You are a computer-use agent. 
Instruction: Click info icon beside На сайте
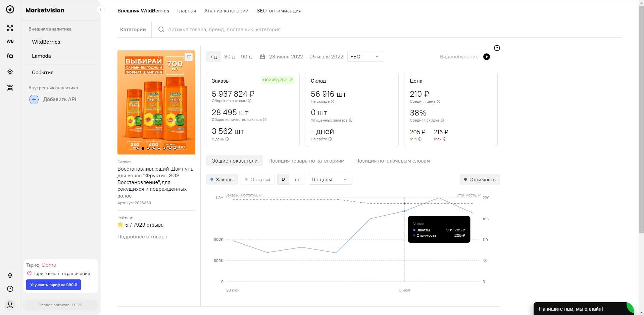[330, 139]
